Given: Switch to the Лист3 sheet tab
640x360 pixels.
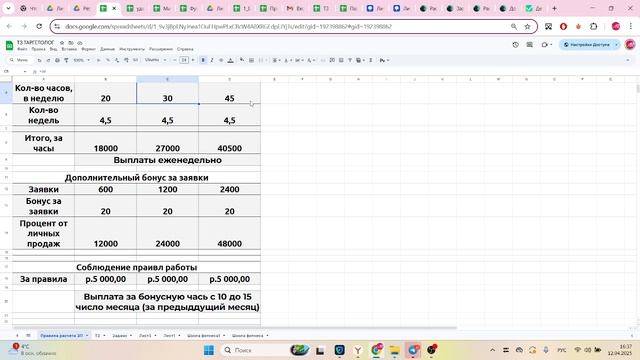Looking at the screenshot, I should (145, 336).
